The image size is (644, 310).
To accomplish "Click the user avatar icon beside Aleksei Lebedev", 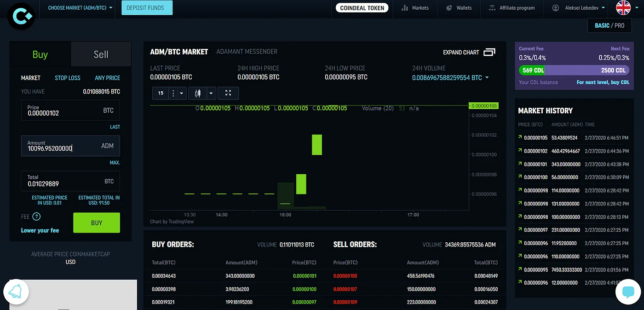I will (x=556, y=8).
